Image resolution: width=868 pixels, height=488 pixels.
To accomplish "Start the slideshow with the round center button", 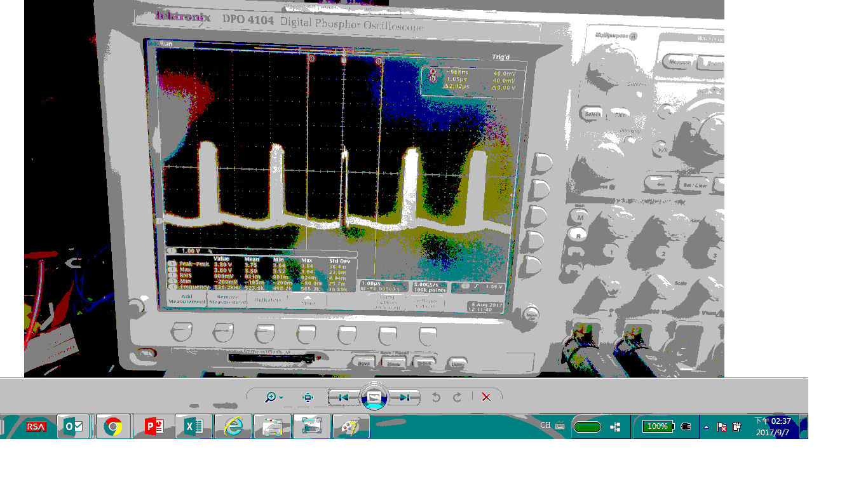I will tap(374, 398).
